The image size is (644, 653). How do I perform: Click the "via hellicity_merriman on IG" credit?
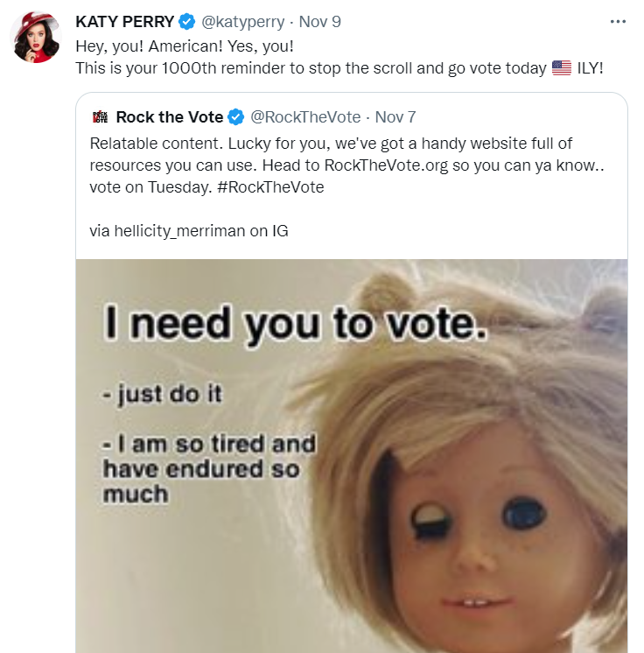point(188,232)
